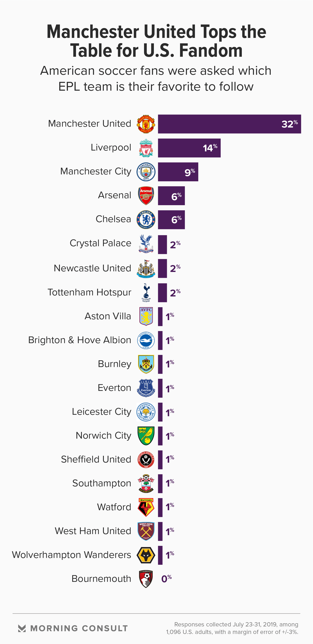Click the MORNING CONSULT brand text
This screenshot has height=644, width=313.
[x=79, y=628]
